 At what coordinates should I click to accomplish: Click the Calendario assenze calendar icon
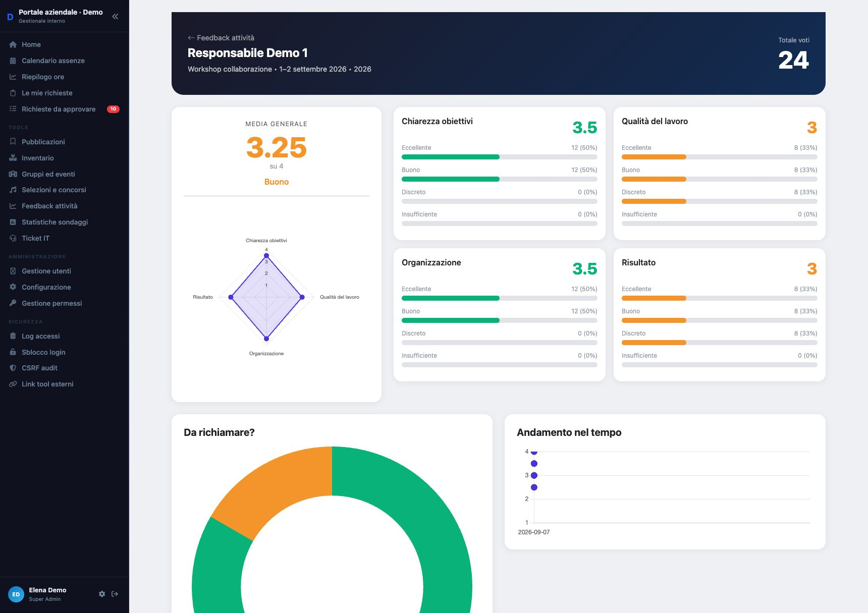tap(13, 61)
